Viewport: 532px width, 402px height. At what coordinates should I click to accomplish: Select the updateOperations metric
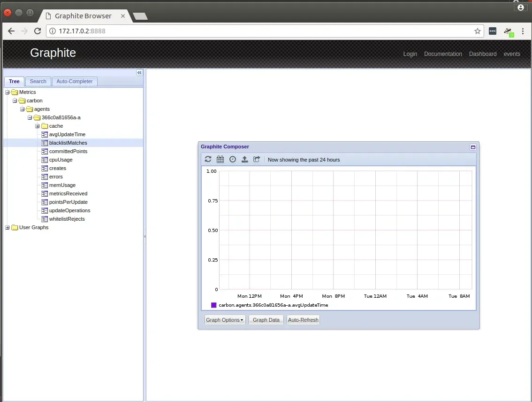coord(69,211)
